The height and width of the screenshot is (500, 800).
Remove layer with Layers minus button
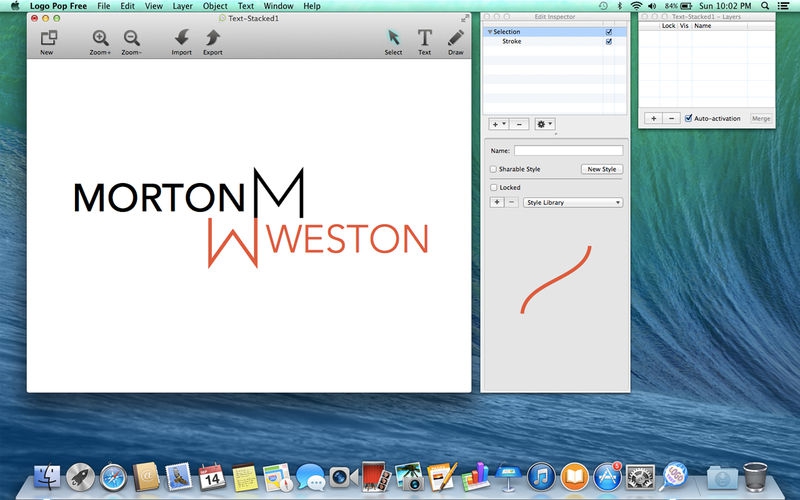671,118
